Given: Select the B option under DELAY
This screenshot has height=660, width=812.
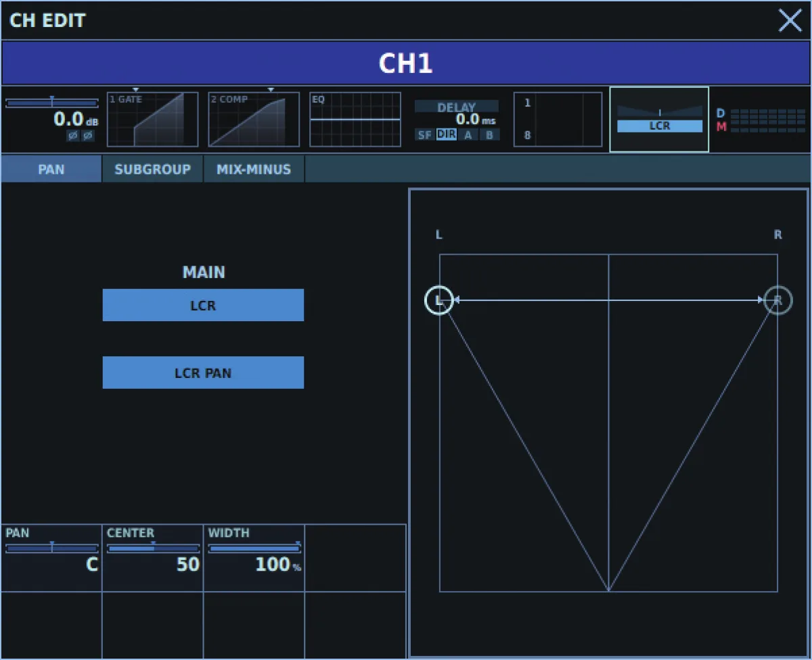Looking at the screenshot, I should coord(489,135).
